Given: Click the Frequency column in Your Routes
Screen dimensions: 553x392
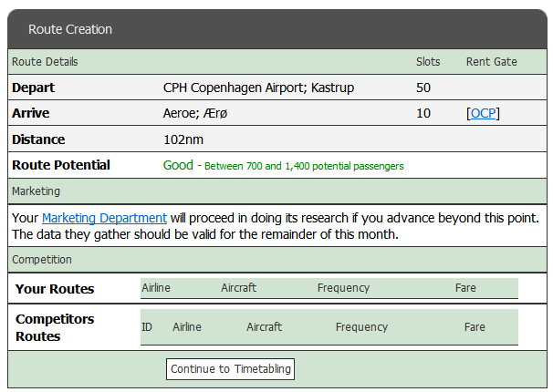Looking at the screenshot, I should [343, 288].
